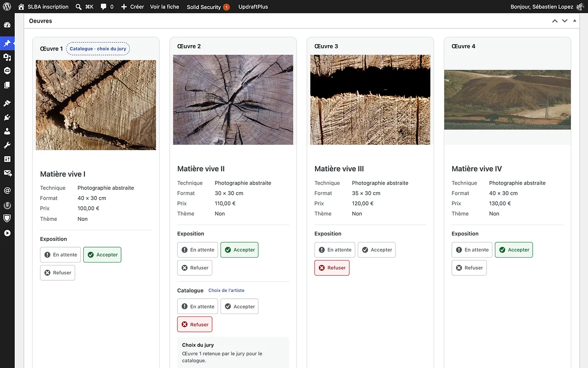
Task: Open the Dashboard from the sidebar
Action: pos(7,25)
